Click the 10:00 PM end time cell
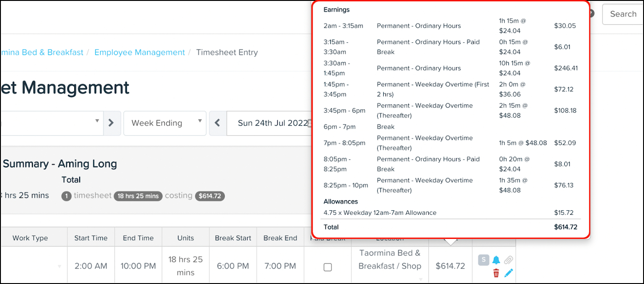 click(138, 266)
